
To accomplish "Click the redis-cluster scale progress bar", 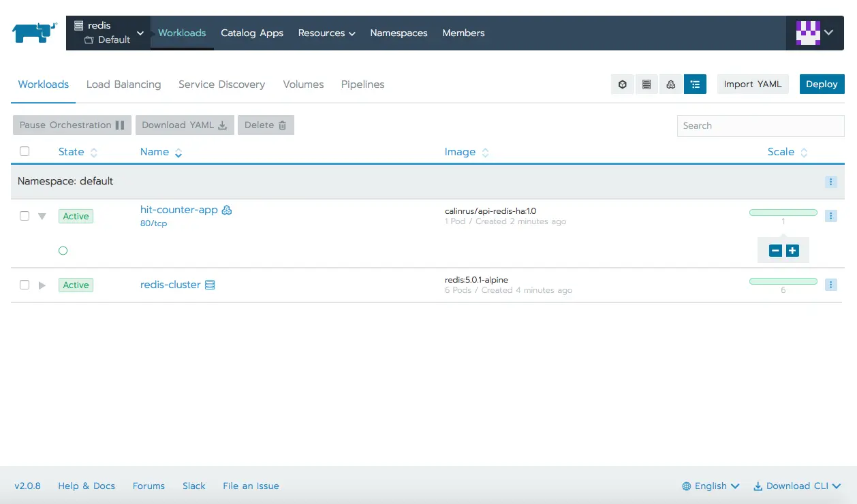I will [x=783, y=281].
